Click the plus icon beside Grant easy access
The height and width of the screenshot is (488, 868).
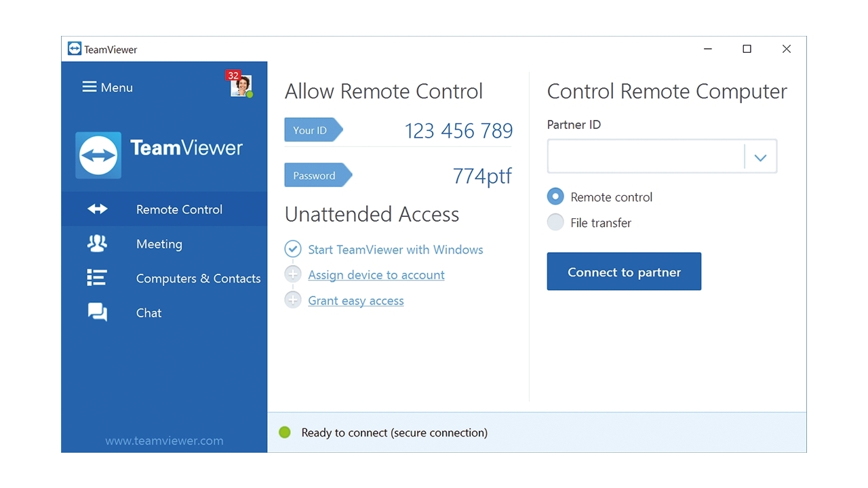(293, 300)
